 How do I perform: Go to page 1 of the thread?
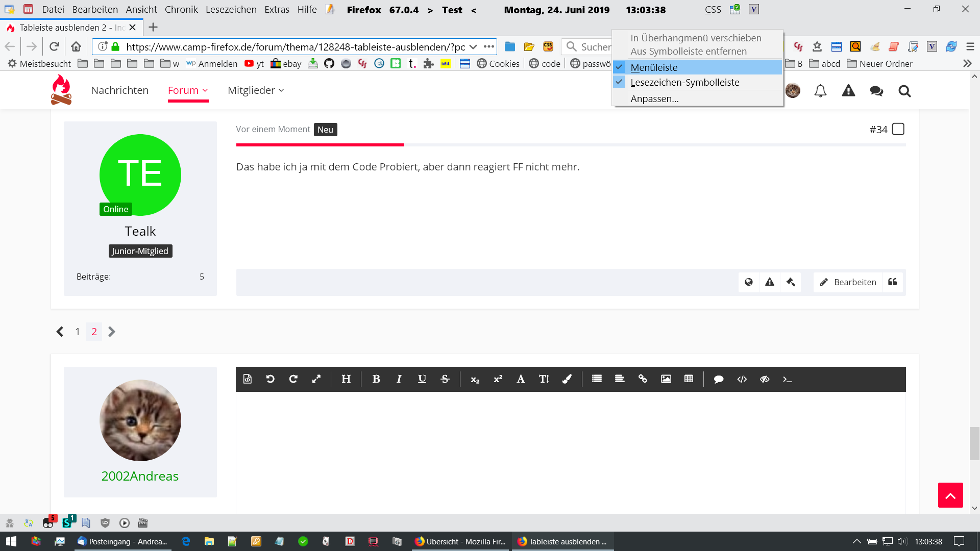click(78, 332)
